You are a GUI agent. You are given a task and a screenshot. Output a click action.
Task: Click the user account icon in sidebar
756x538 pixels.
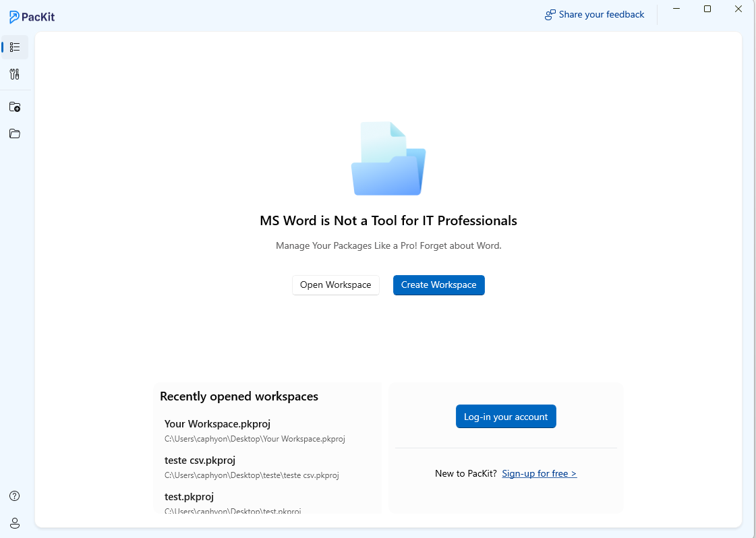click(x=15, y=523)
